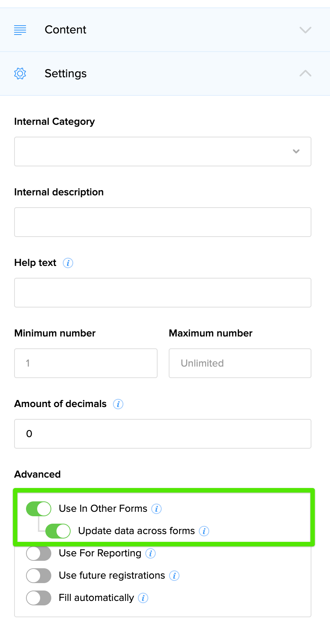
Task: Turn on the Fill automatically toggle
Action: [x=39, y=598]
